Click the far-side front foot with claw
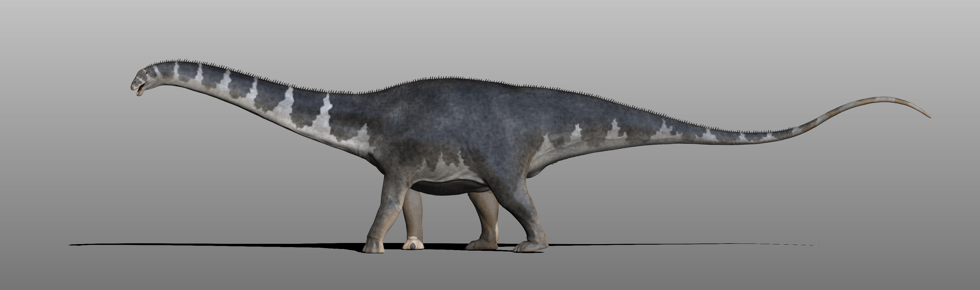The width and height of the screenshot is (980, 290). tap(413, 244)
